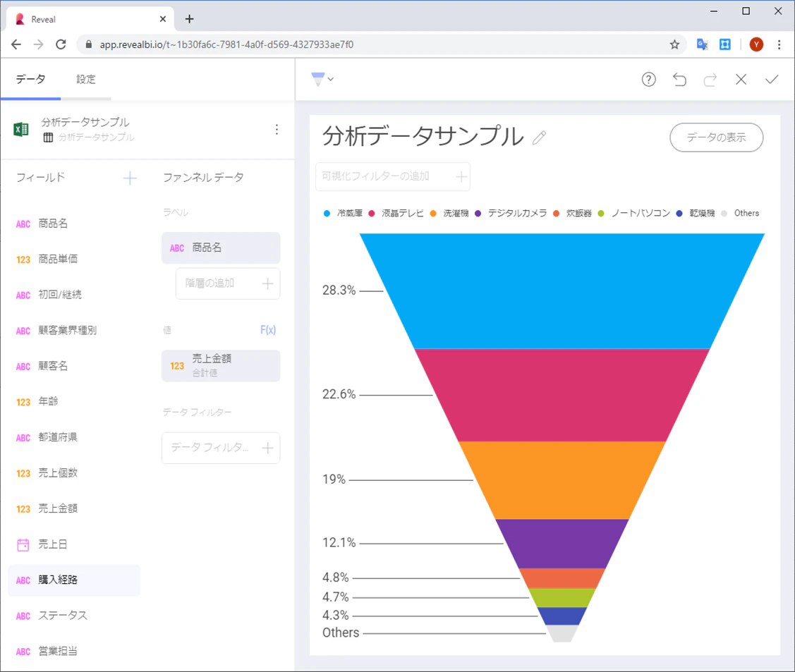
Task: Click the blue 28.3% funnel segment
Action: (x=562, y=291)
